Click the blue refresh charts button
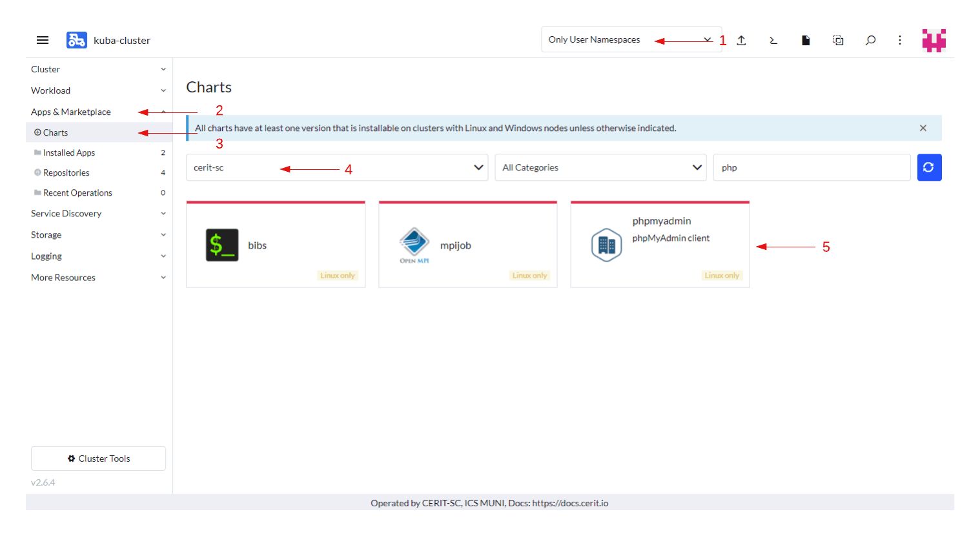The image size is (980, 536). tap(929, 167)
